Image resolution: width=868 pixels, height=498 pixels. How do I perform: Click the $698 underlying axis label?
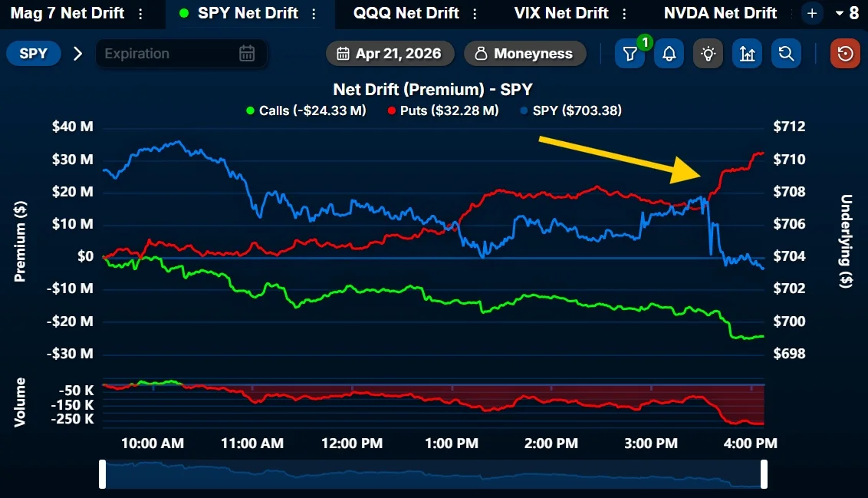(789, 354)
